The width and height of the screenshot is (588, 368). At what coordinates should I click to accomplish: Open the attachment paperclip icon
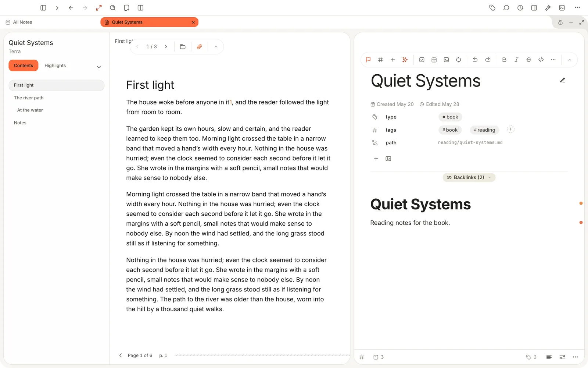pos(200,47)
